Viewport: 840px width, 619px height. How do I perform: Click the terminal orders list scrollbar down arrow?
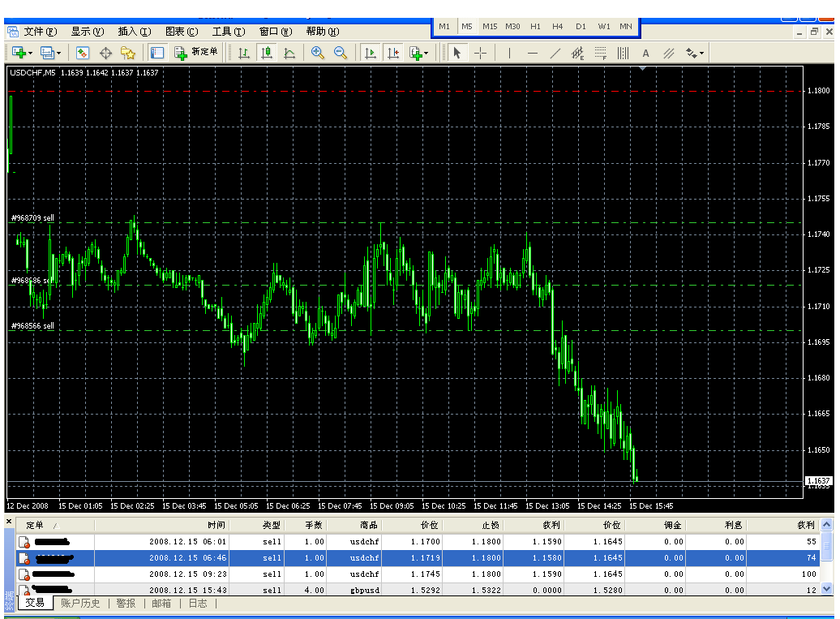827,590
